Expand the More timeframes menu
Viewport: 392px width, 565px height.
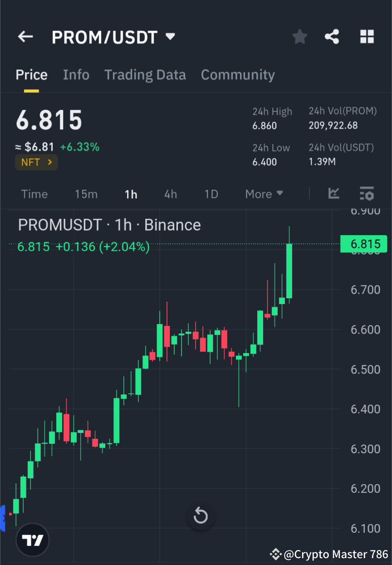click(264, 194)
